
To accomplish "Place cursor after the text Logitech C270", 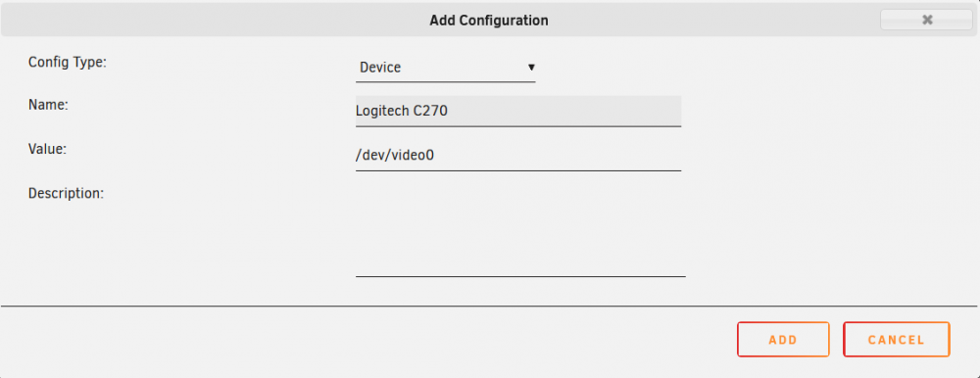I will coord(450,112).
